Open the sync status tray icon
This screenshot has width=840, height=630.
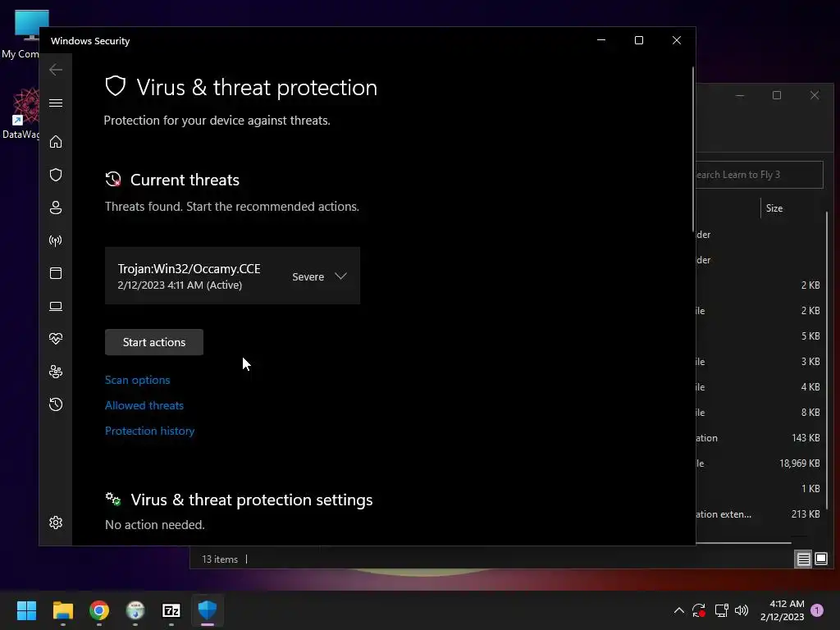[x=699, y=610]
